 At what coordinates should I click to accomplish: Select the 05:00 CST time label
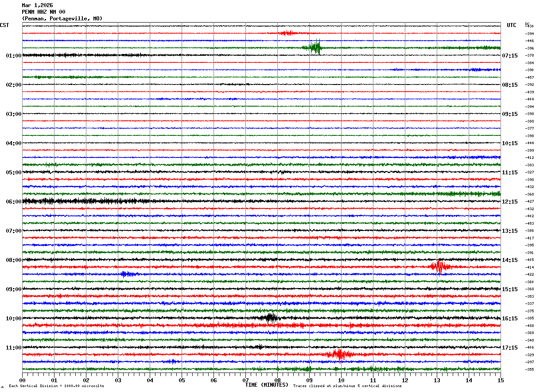(x=14, y=173)
